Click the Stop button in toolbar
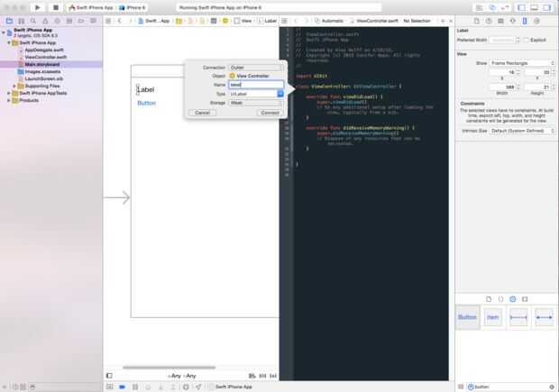Image resolution: width=559 pixels, height=392 pixels. 56,7
